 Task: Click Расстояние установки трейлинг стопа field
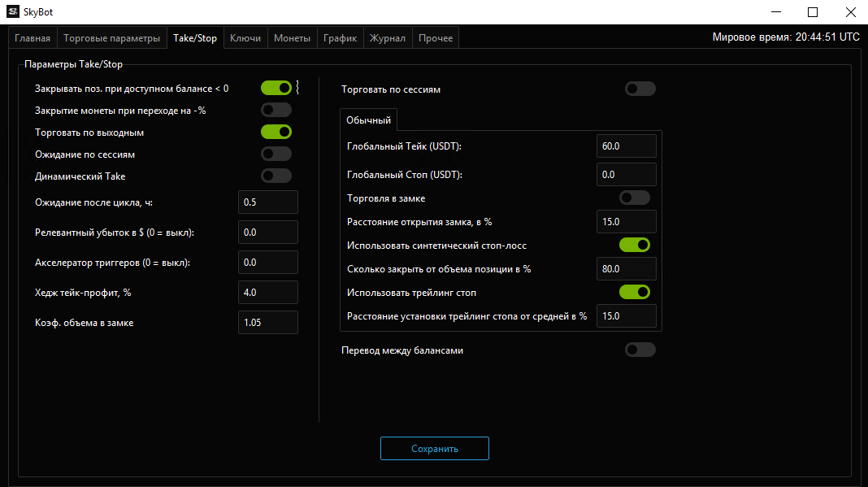tap(627, 315)
